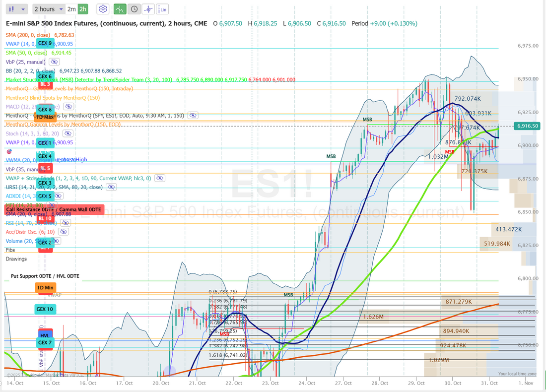Unhide the VbP (25, manual) indicator
The image size is (546, 392).
pyautogui.click(x=54, y=62)
